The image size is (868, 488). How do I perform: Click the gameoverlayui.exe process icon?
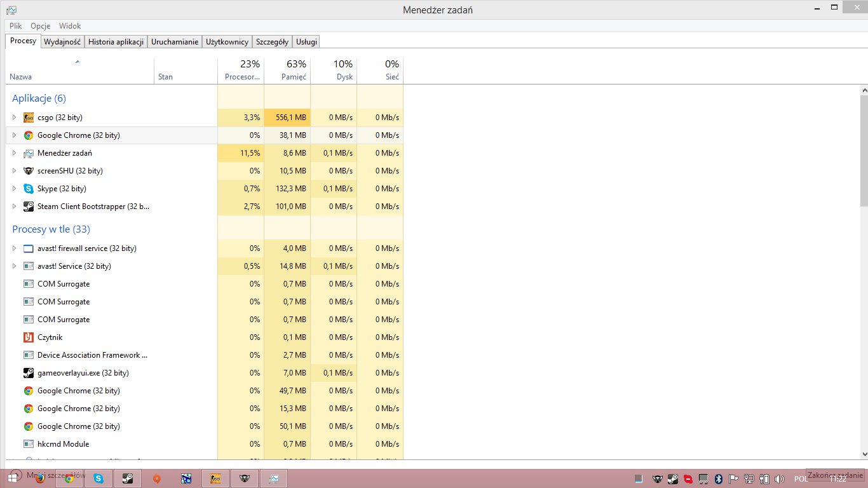pos(29,373)
